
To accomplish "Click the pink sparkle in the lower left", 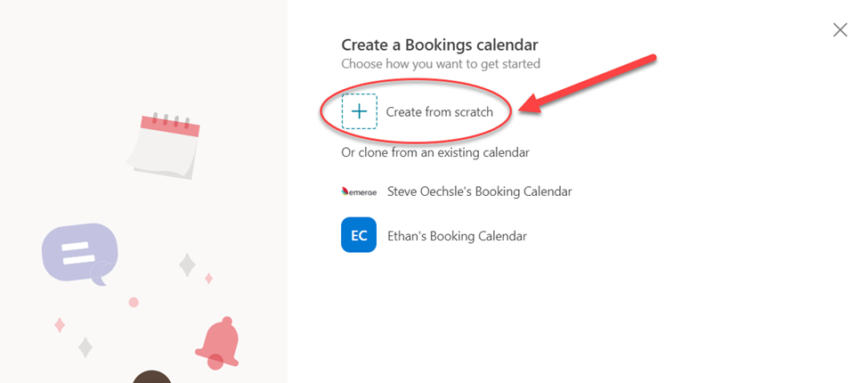I will pos(60,325).
